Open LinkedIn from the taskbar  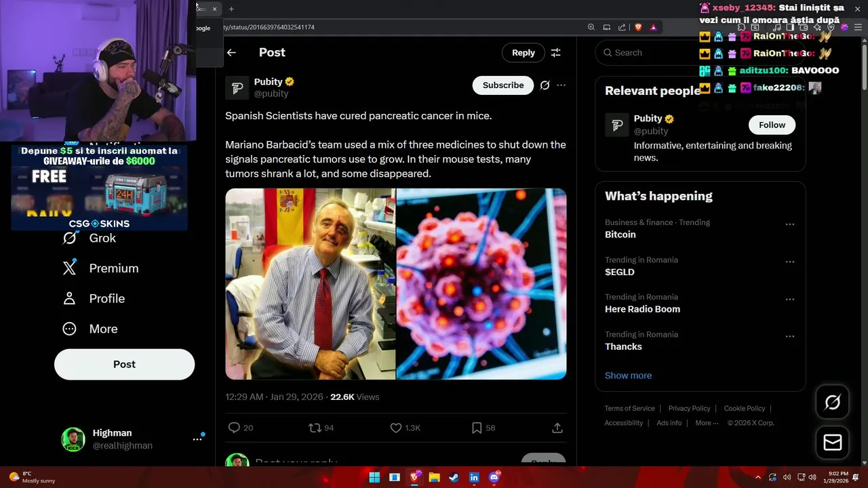point(474,477)
